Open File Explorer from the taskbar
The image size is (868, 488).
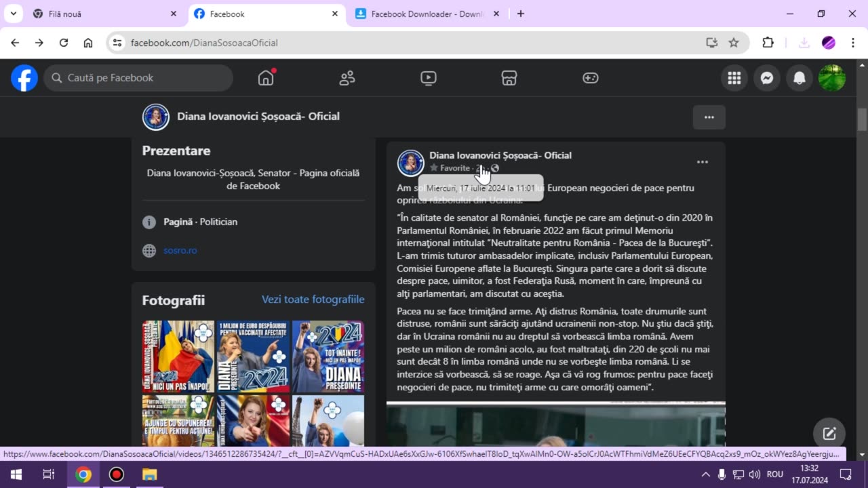(x=149, y=474)
